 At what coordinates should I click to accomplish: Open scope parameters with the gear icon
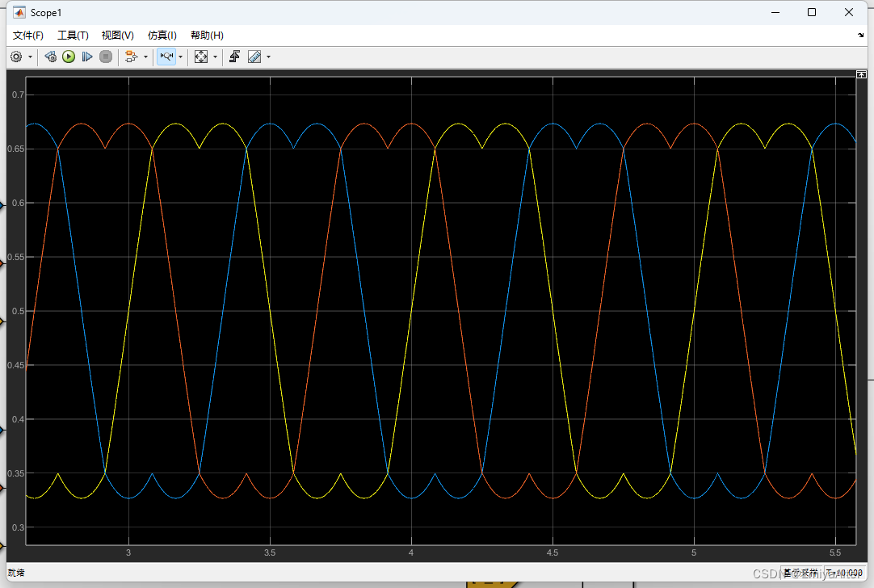(16, 56)
